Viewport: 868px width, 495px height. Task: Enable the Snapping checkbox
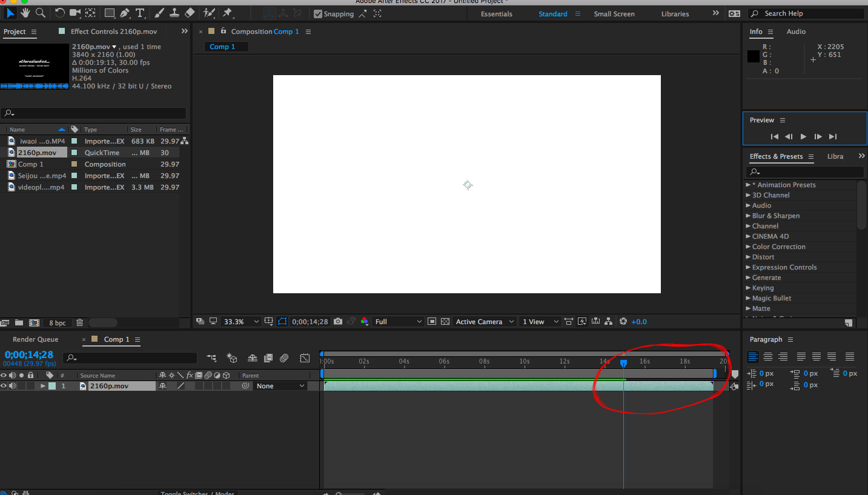[317, 13]
